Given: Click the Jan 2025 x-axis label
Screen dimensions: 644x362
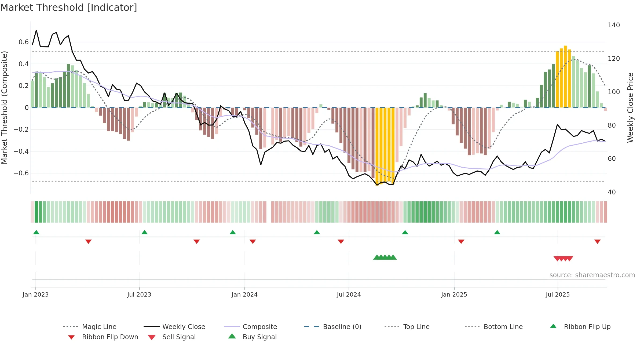Looking at the screenshot, I should [454, 294].
